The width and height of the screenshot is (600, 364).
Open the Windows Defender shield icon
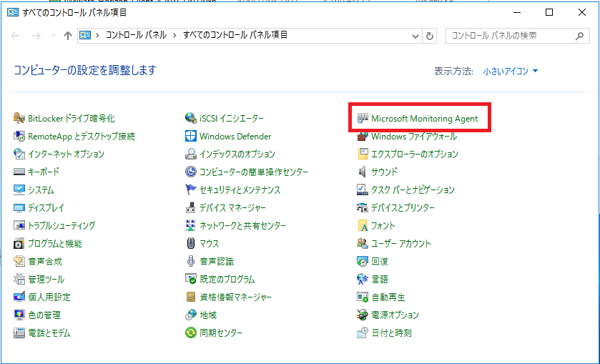pyautogui.click(x=190, y=137)
